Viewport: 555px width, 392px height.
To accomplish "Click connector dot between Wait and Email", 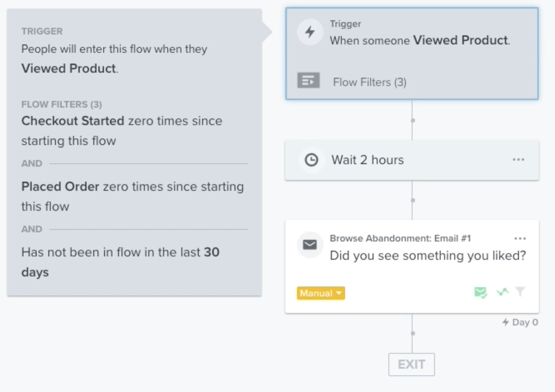I will click(412, 200).
